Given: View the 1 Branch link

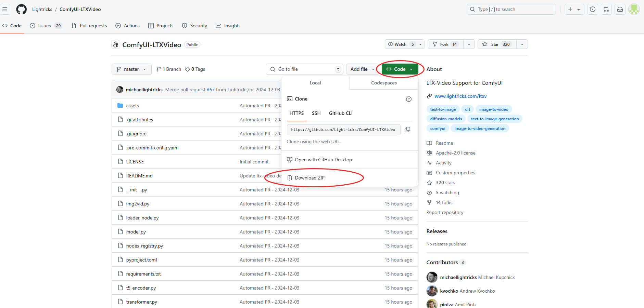Looking at the screenshot, I should coord(169,69).
